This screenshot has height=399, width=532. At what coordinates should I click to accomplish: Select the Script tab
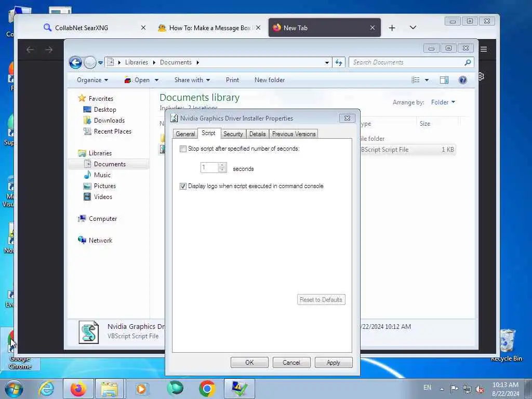(x=208, y=133)
